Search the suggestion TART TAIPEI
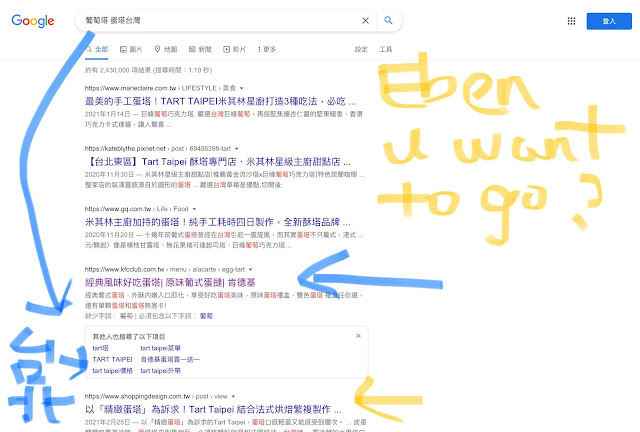This screenshot has height=432, width=640. tap(112, 359)
